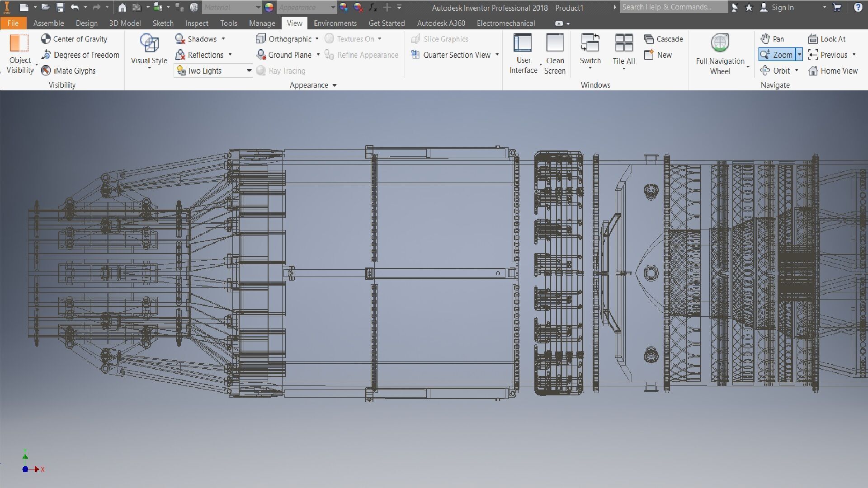Open the File menu
Image resolution: width=868 pixels, height=488 pixels.
tap(13, 23)
